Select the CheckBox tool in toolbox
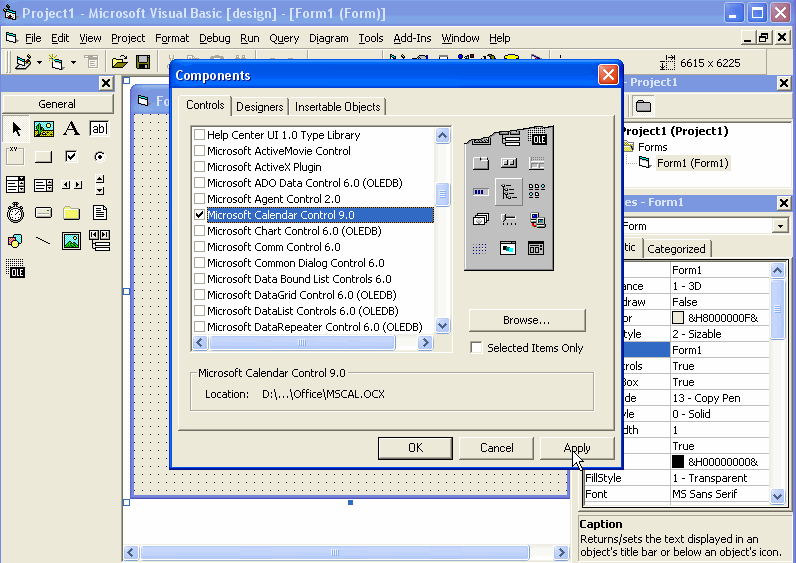 click(x=72, y=156)
